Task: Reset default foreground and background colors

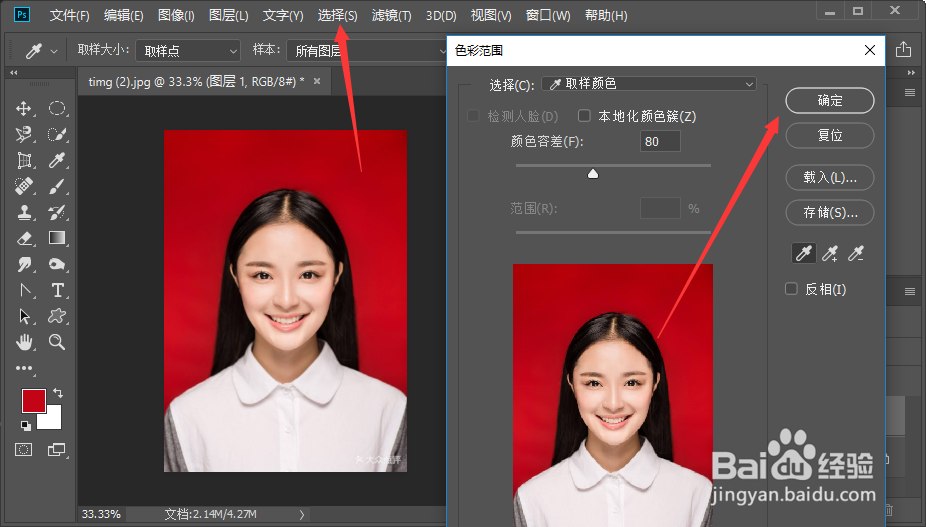Action: coord(25,425)
